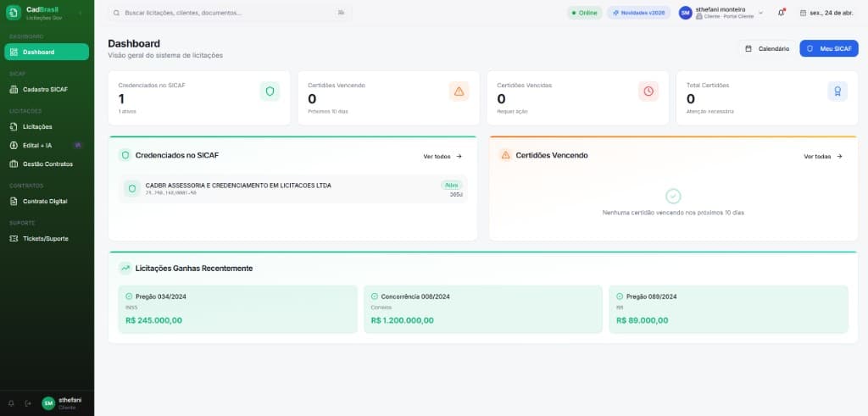Click the date sex., 24 de abr.

coord(831,13)
